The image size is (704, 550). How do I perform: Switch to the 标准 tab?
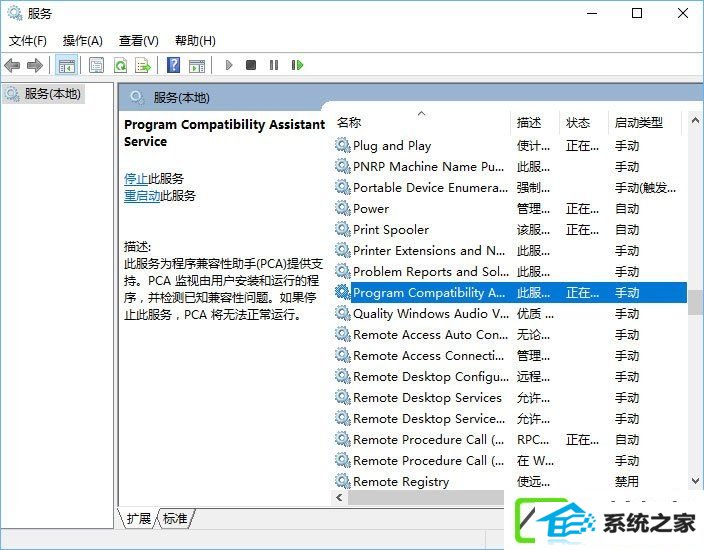[175, 519]
